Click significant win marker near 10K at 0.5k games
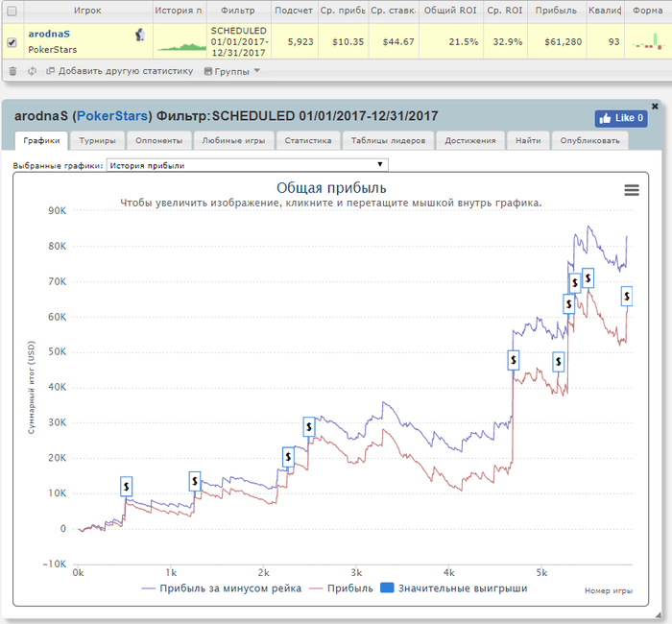Image resolution: width=672 pixels, height=624 pixels. click(126, 487)
